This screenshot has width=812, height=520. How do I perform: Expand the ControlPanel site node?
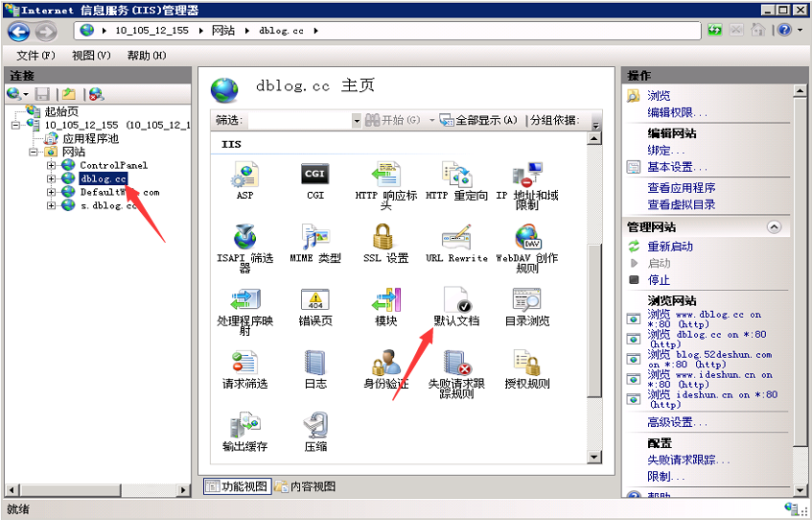(x=51, y=165)
